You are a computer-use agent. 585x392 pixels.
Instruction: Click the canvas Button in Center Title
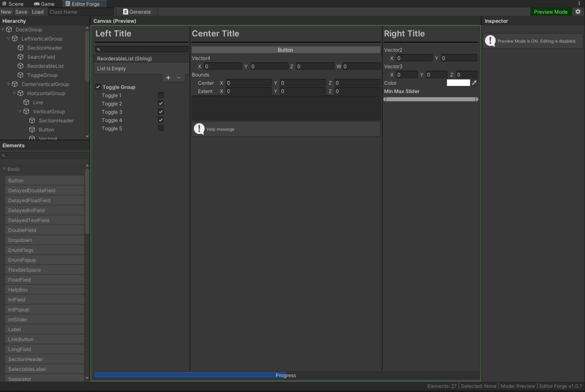pyautogui.click(x=286, y=49)
